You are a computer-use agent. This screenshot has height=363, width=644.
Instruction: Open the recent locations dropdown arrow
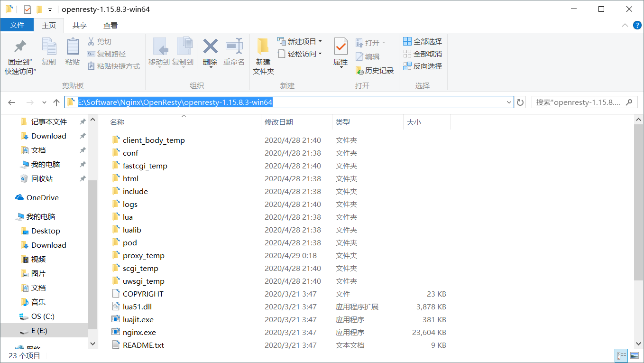click(x=44, y=102)
